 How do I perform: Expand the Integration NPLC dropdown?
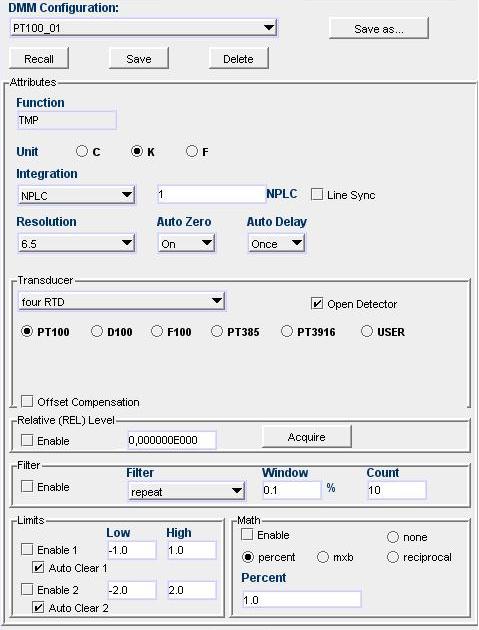click(x=76, y=195)
